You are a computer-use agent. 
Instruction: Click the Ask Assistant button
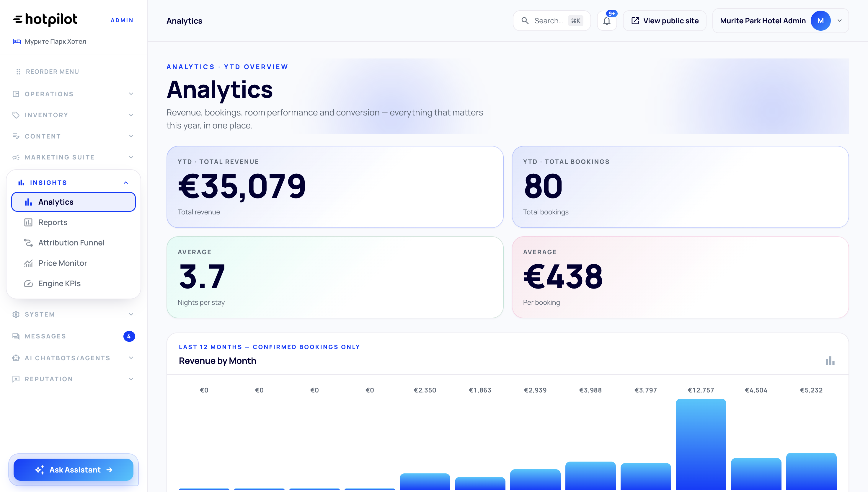(x=74, y=470)
